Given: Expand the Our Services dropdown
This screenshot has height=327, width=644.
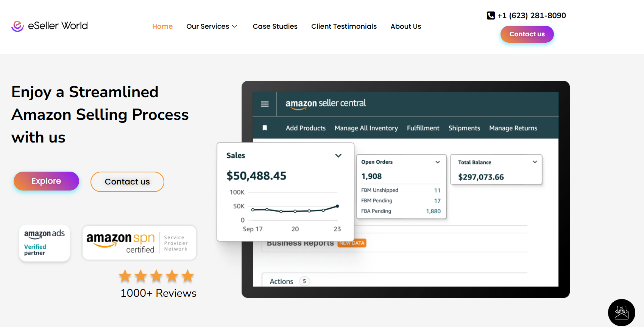Looking at the screenshot, I should tap(212, 26).
